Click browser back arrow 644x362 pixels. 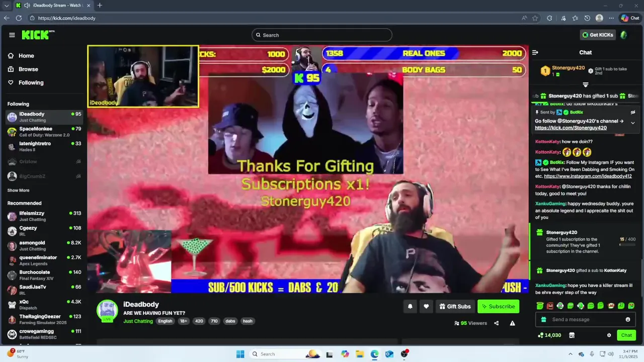click(x=7, y=18)
